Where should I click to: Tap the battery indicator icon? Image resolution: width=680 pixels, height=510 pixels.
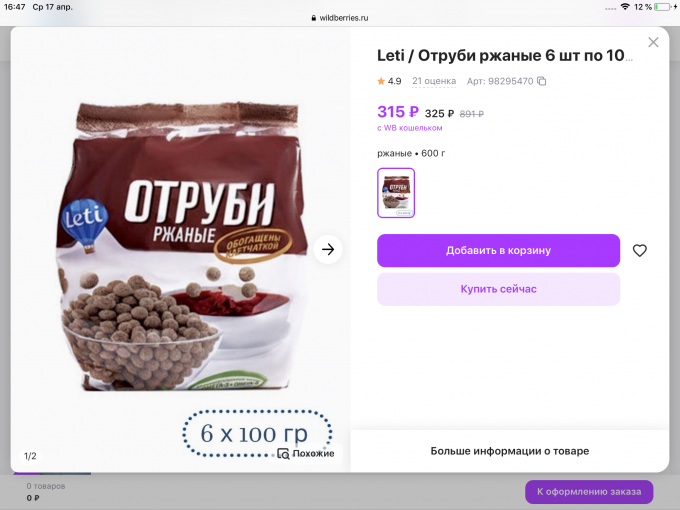point(664,7)
